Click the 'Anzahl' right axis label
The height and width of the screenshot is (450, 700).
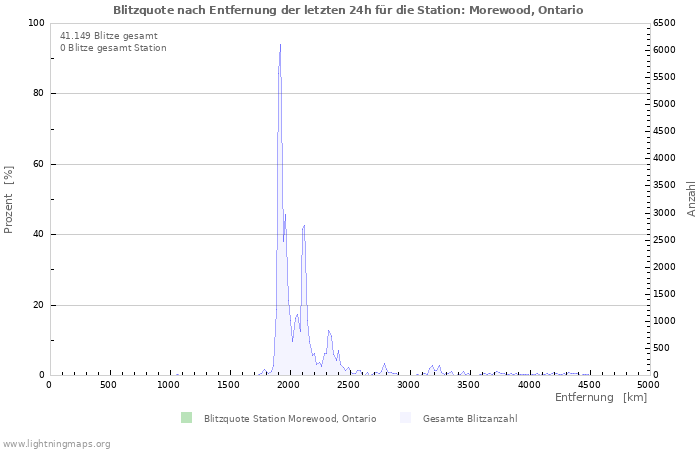pyautogui.click(x=691, y=199)
